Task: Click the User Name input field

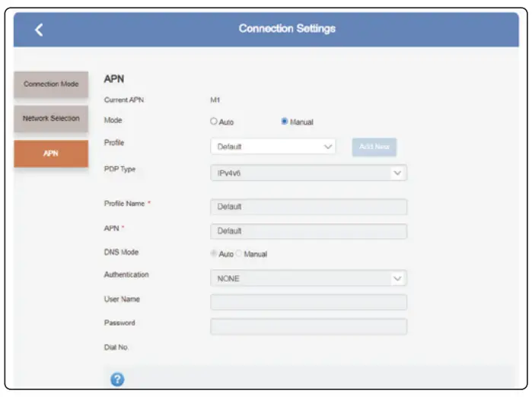Action: [x=308, y=302]
